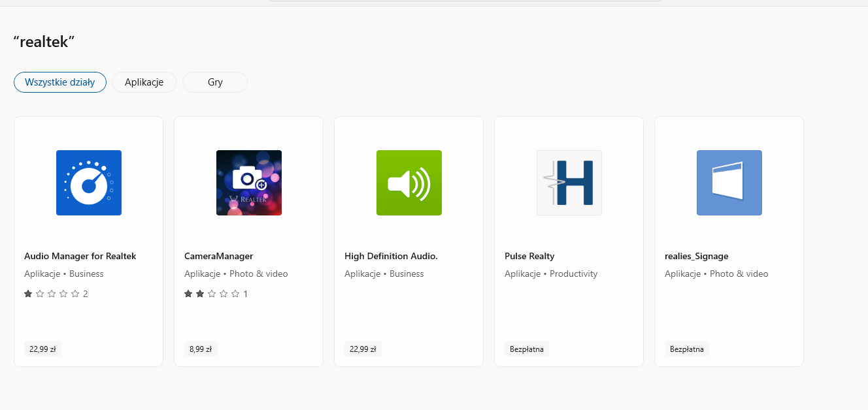This screenshot has width=868, height=410.
Task: Click 'Aplikacje • Photo & video' under CameraManager
Action: (x=236, y=274)
